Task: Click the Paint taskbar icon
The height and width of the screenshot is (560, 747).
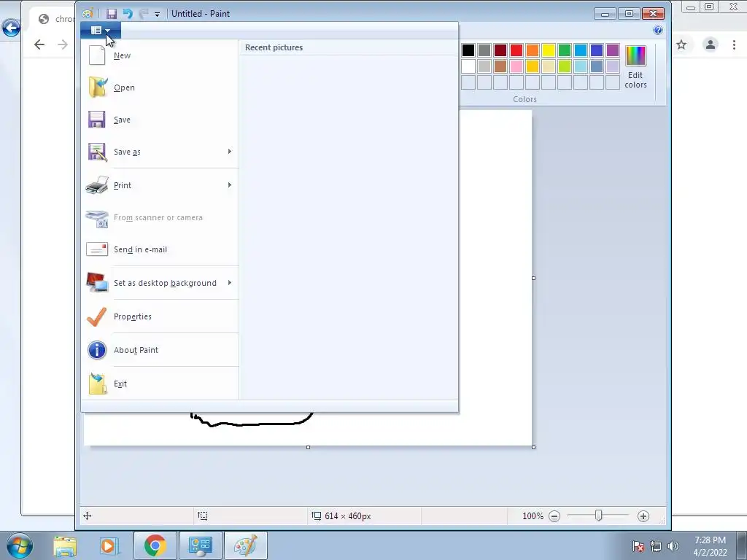Action: [245, 545]
